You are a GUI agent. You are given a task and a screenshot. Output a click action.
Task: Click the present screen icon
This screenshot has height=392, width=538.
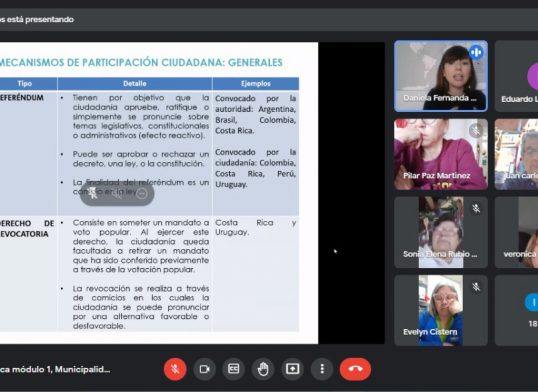point(292,369)
